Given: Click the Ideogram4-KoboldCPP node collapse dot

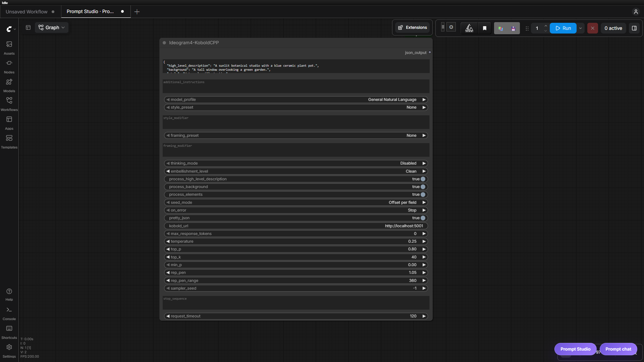Looking at the screenshot, I should tap(164, 43).
